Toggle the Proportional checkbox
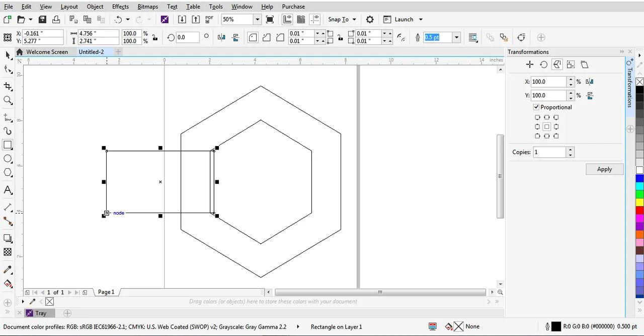This screenshot has width=644, height=336. coord(536,107)
